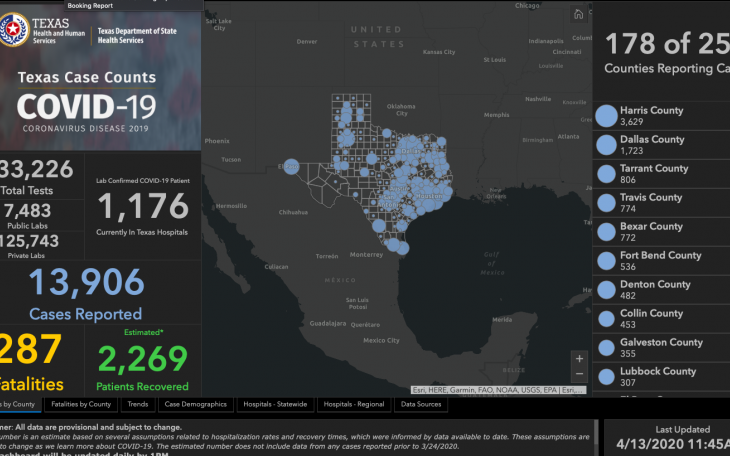This screenshot has height=456, width=730.
Task: Select the Hospitals - Statewide tab
Action: click(277, 404)
